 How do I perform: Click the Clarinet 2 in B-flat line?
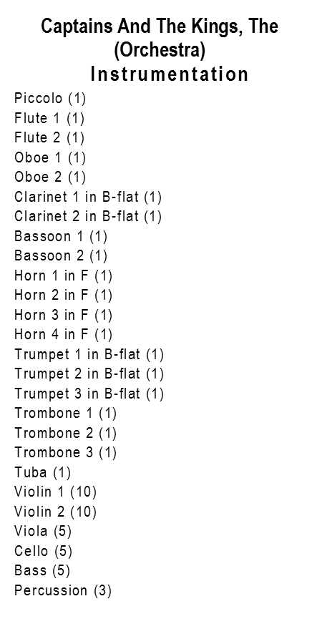tap(88, 216)
